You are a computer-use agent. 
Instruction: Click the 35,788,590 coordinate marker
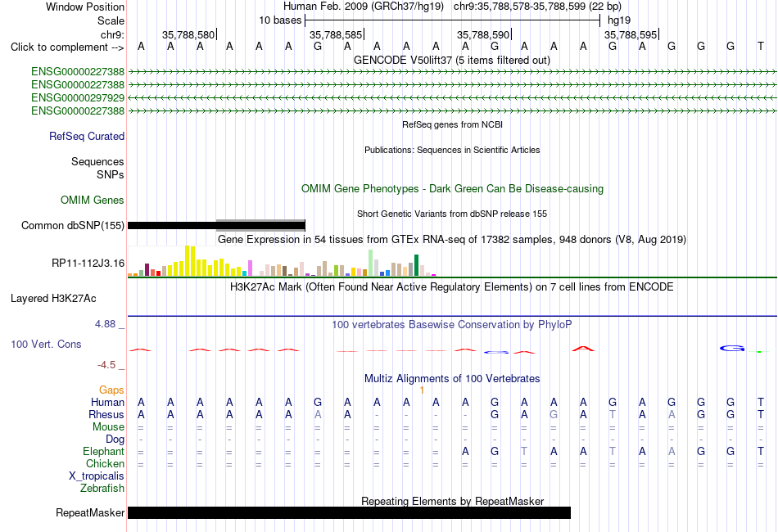pos(483,34)
